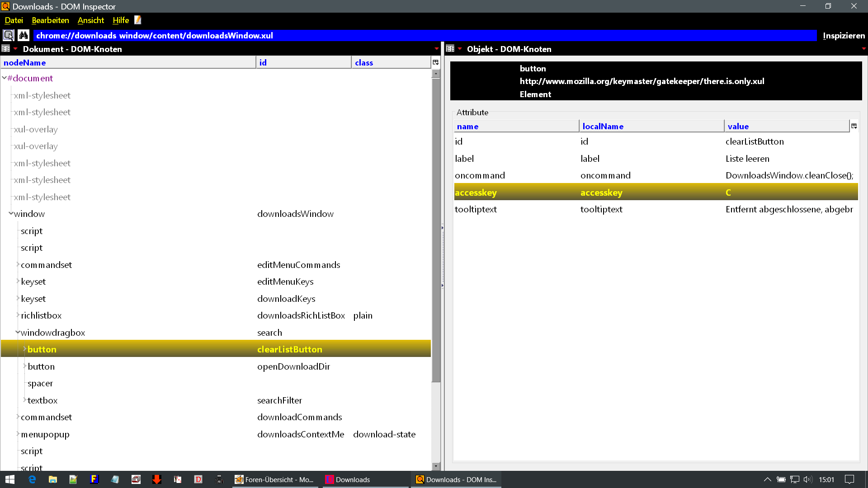Viewport: 868px width, 488px height.
Task: Open the Ansicht menu
Action: click(90, 20)
